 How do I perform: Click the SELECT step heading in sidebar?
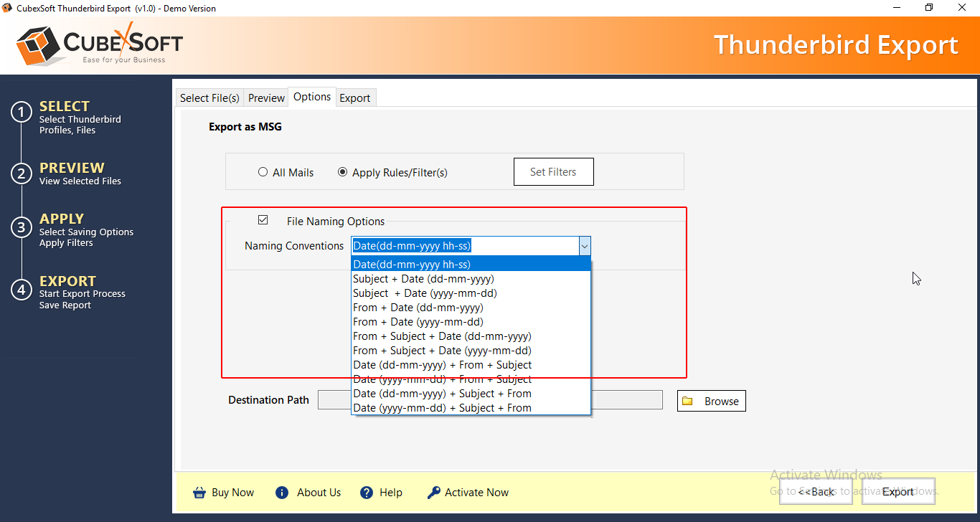65,106
